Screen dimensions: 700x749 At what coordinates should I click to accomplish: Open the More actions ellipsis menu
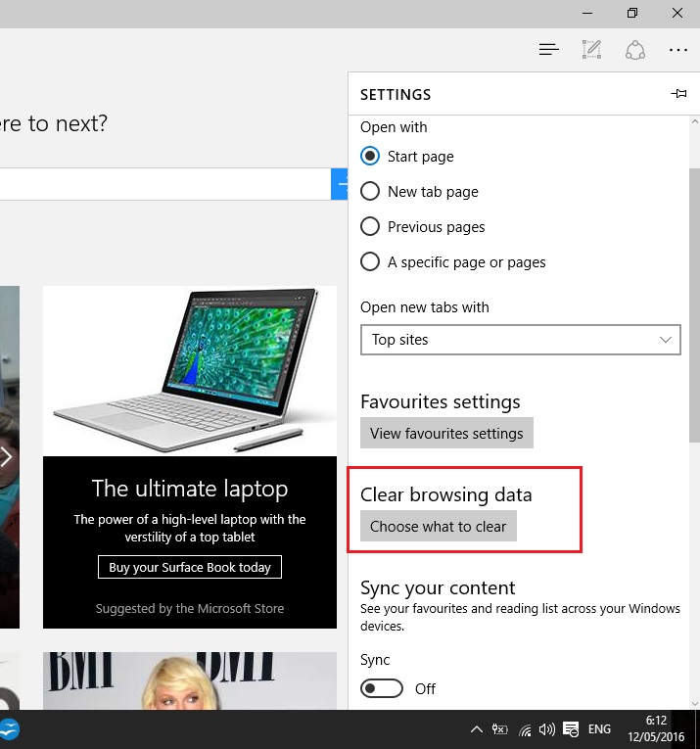[x=678, y=50]
